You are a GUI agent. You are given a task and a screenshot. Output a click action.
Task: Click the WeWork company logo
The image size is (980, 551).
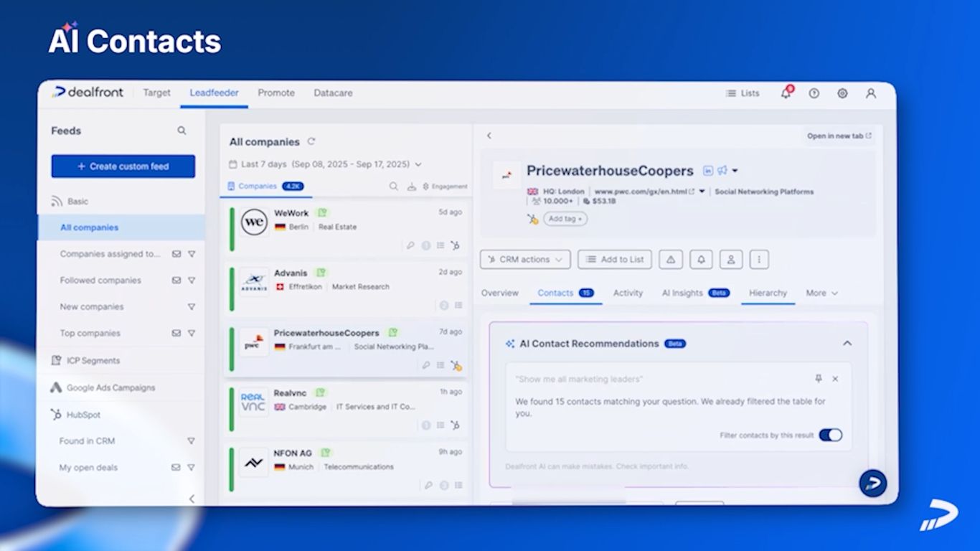[254, 222]
